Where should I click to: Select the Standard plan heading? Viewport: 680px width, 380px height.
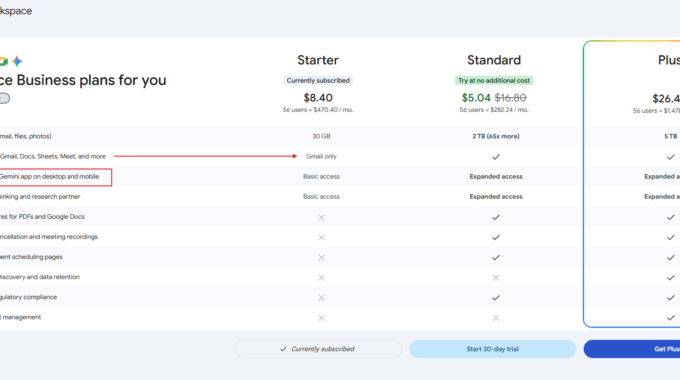(494, 60)
